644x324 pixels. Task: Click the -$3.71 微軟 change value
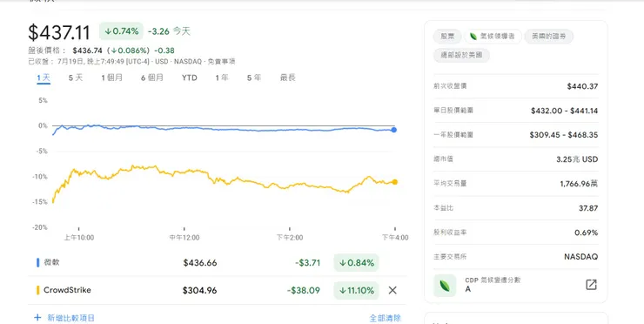(307, 263)
